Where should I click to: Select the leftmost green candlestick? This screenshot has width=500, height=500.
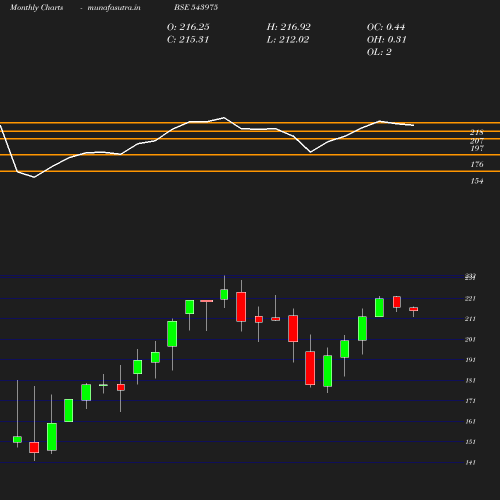[x=17, y=439]
